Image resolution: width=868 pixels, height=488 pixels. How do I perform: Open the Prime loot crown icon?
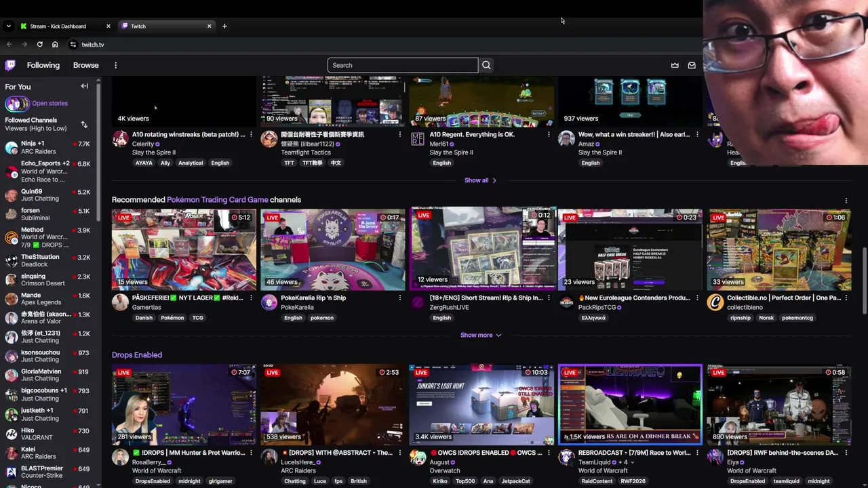tap(675, 65)
